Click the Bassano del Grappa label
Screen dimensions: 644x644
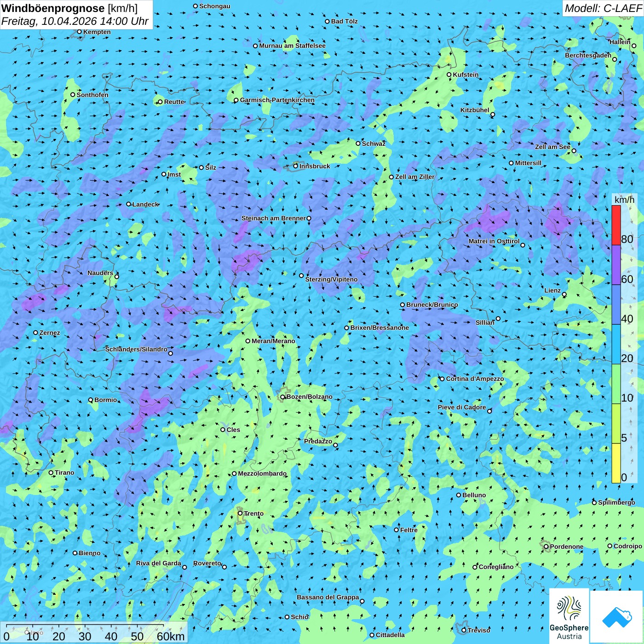click(x=328, y=597)
